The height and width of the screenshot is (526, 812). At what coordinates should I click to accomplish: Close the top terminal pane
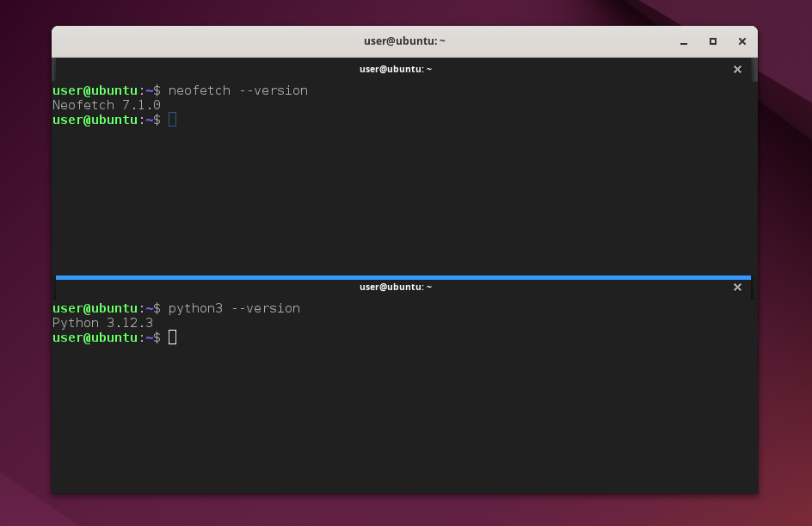(737, 70)
